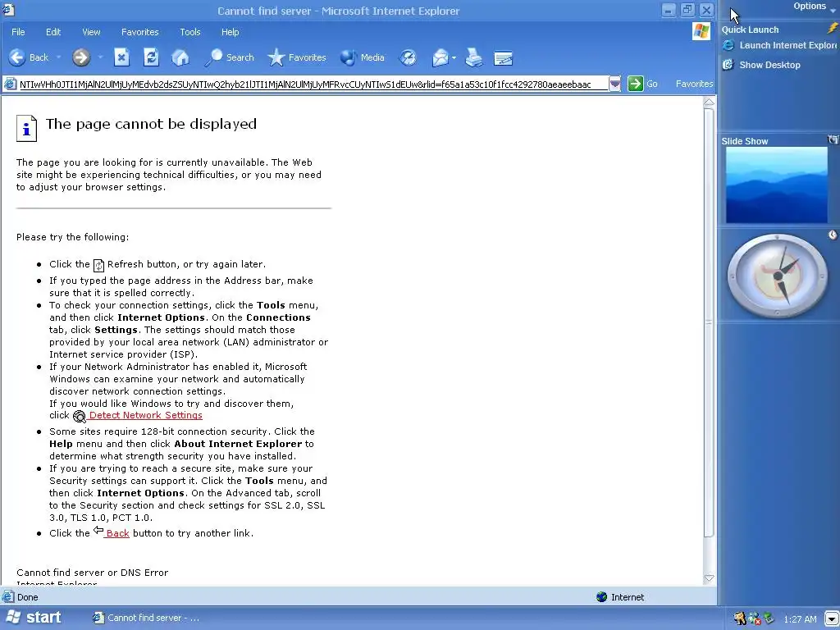Click the Slide Show camera icon
This screenshot has height=630, width=840.
coord(833,139)
